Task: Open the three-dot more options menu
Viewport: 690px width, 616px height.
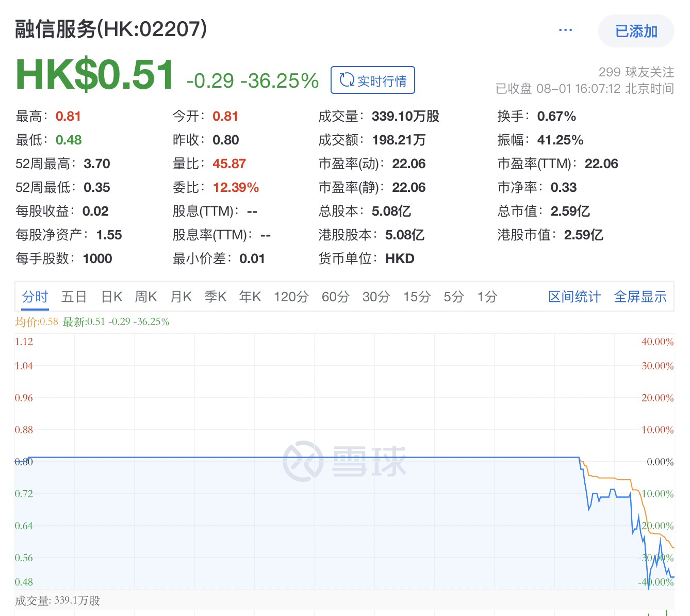Action: tap(565, 30)
